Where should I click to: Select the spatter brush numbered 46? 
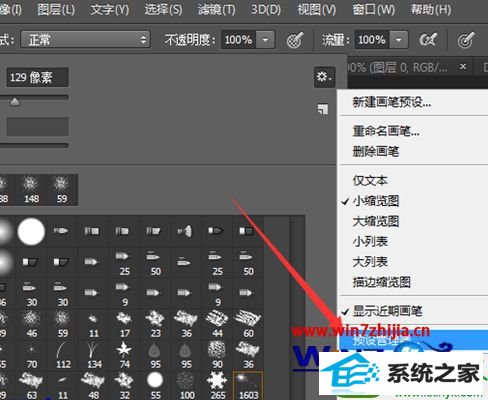click(32, 324)
